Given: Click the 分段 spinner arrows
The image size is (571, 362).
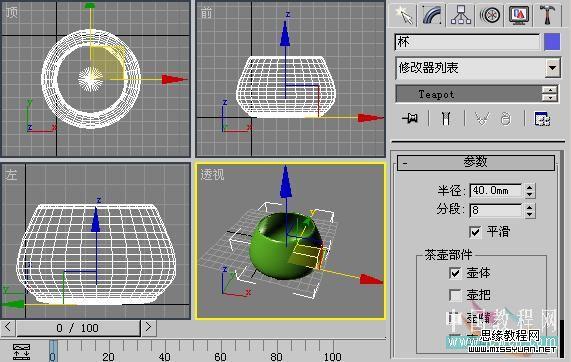Looking at the screenshot, I should tap(530, 210).
